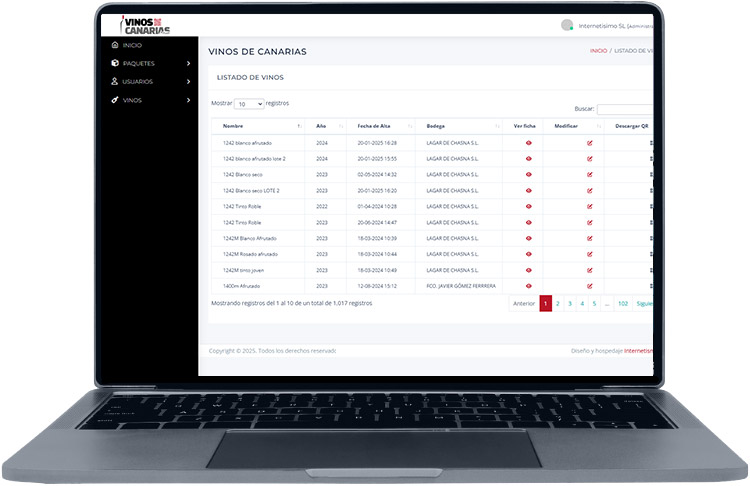This screenshot has height=486, width=750.
Task: Edit the 1242 blanco afrutado lote 2 wine
Action: point(590,159)
